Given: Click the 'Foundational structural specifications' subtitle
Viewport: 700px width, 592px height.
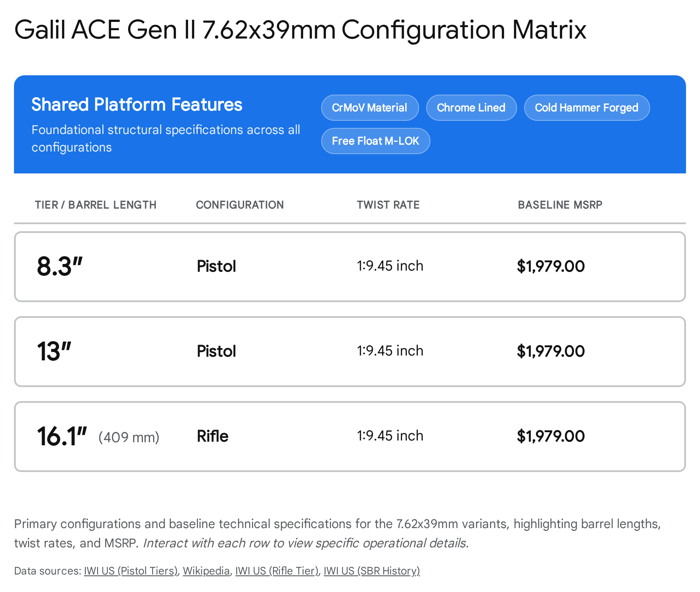Looking at the screenshot, I should click(166, 138).
